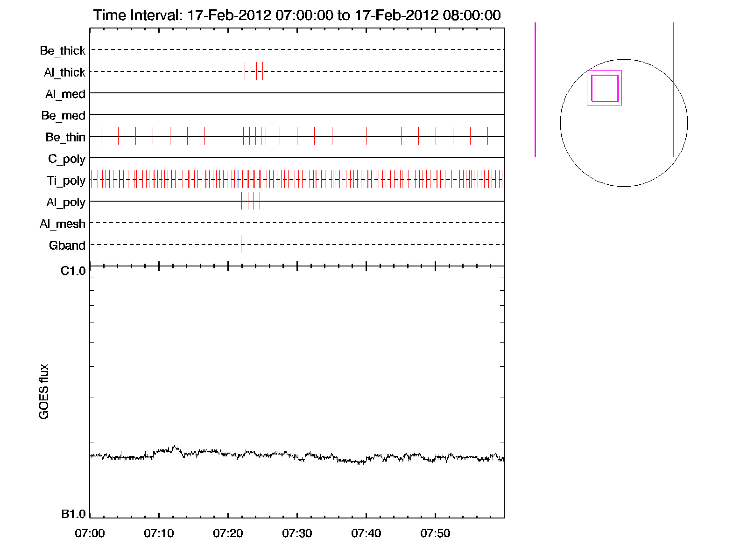Click the Al_thick filter label
The width and height of the screenshot is (747, 560).
64,72
